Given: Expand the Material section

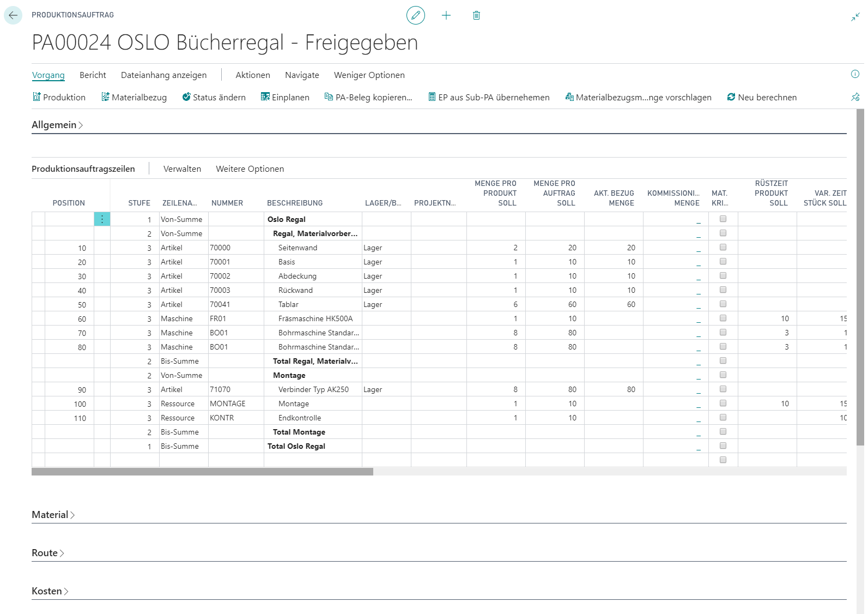Looking at the screenshot, I should click(x=53, y=515).
